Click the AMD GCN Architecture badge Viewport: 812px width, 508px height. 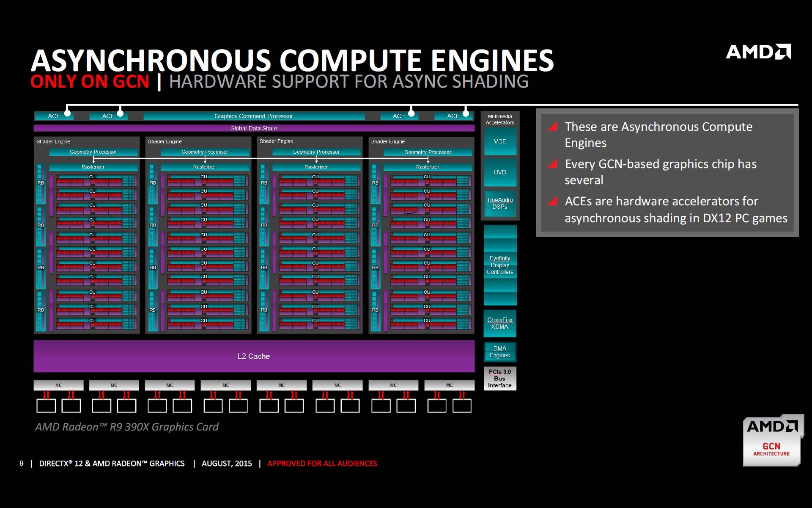[773, 440]
